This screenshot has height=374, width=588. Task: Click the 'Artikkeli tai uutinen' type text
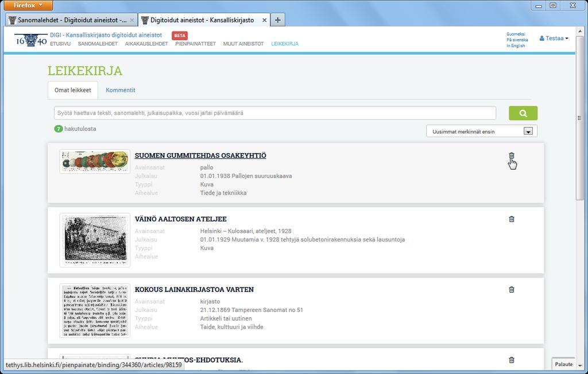[226, 318]
